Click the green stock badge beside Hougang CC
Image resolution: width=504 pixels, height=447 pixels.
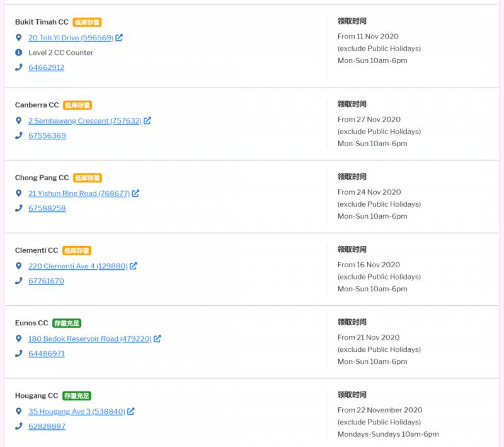click(x=77, y=396)
